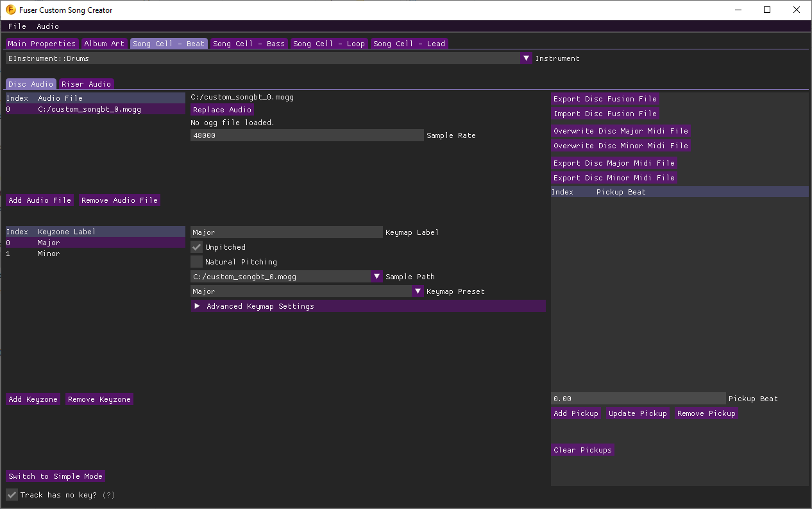Click Switch to Simple Mode
812x509 pixels.
[55, 476]
